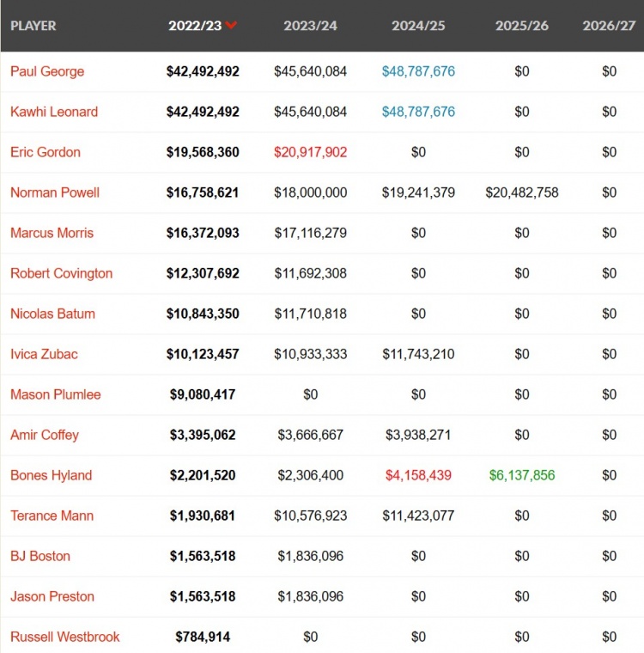View Robert Covington's player page
The height and width of the screenshot is (653, 644).
coord(61,273)
